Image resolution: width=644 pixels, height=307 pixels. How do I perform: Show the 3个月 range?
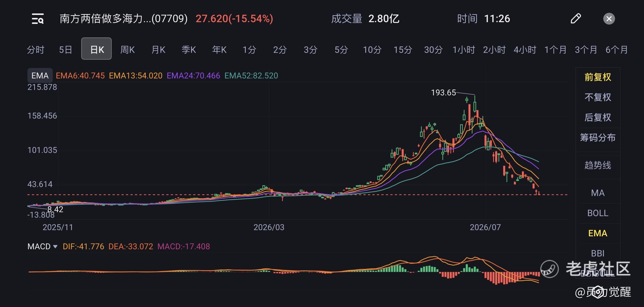[586, 50]
